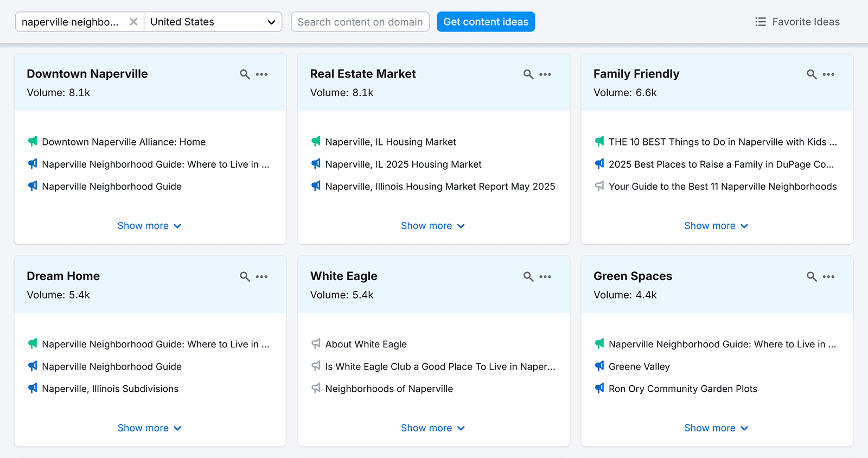
Task: Expand Show more under Real Estate Market
Action: click(x=432, y=226)
